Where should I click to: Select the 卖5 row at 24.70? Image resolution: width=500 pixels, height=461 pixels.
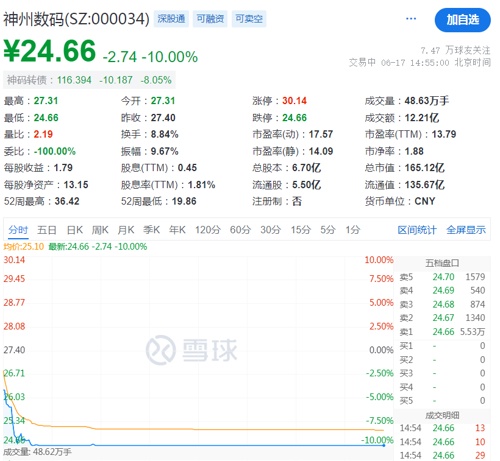click(x=442, y=277)
